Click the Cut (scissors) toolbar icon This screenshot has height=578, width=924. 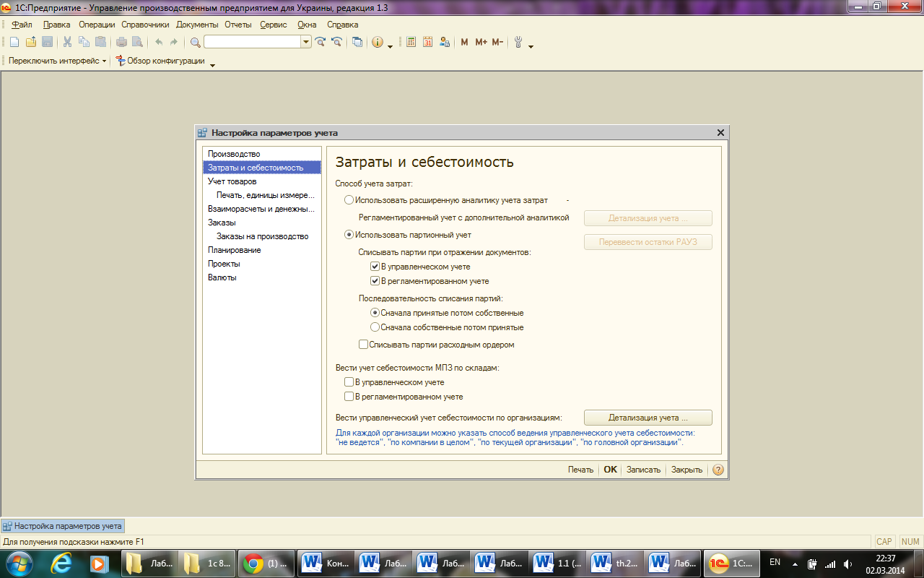[x=68, y=42]
